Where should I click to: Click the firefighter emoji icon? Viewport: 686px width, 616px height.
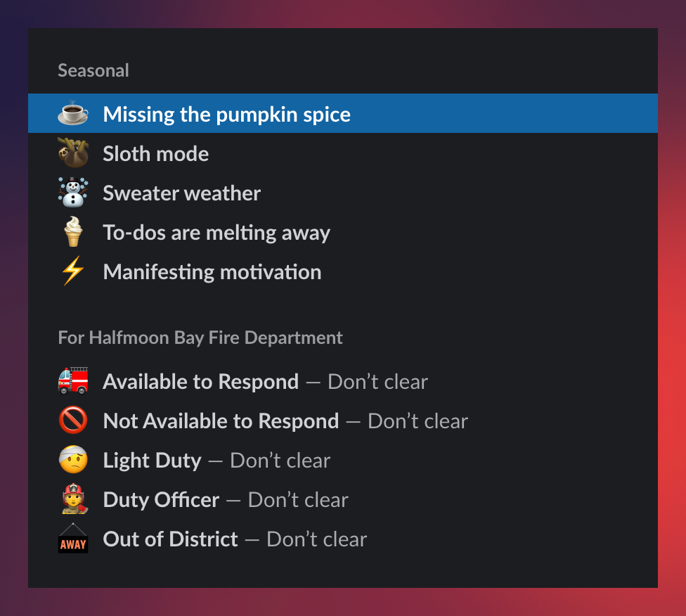click(73, 500)
